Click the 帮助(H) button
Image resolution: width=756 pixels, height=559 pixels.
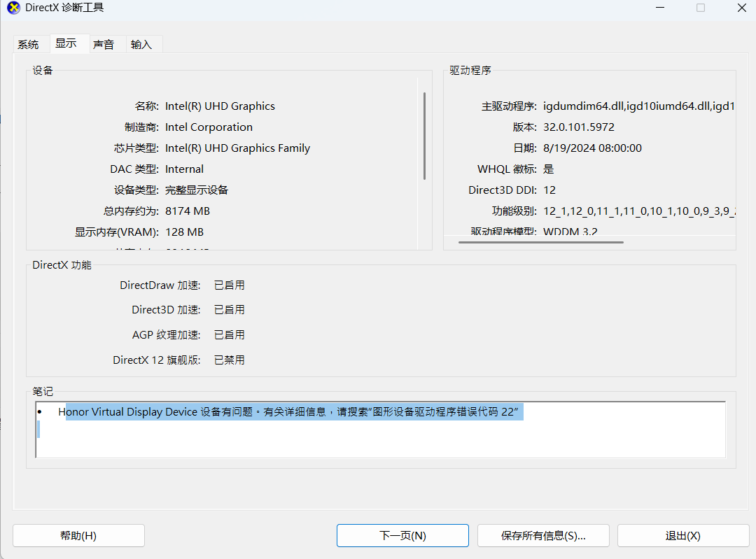(78, 535)
